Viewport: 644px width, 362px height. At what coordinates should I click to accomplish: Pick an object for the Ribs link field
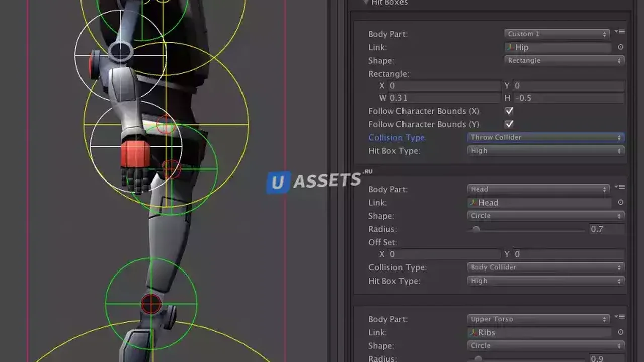click(x=620, y=332)
